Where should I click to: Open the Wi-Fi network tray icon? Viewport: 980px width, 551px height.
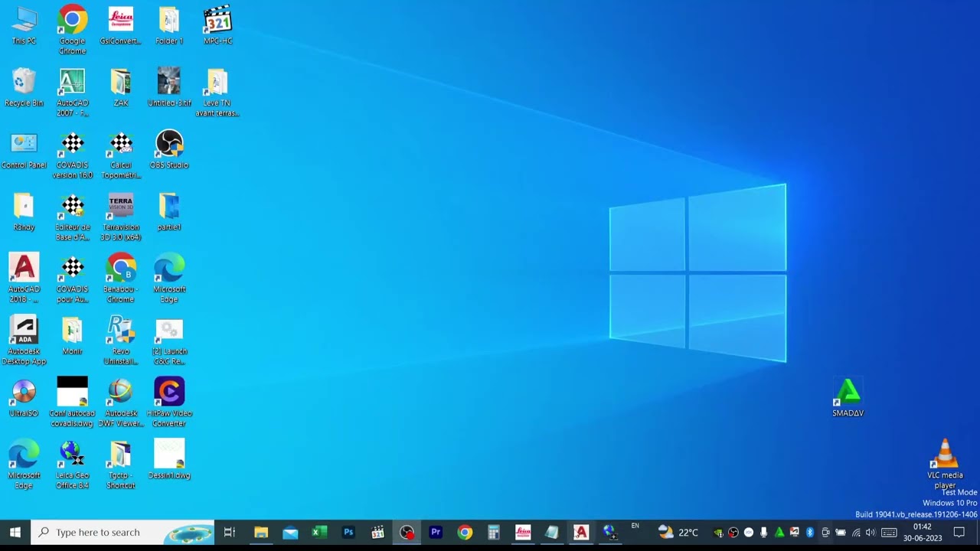tap(856, 533)
